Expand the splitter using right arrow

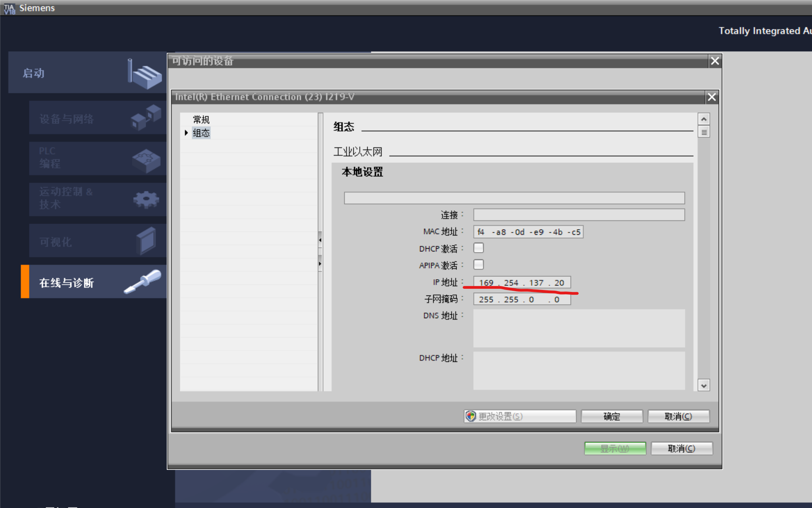[320, 263]
